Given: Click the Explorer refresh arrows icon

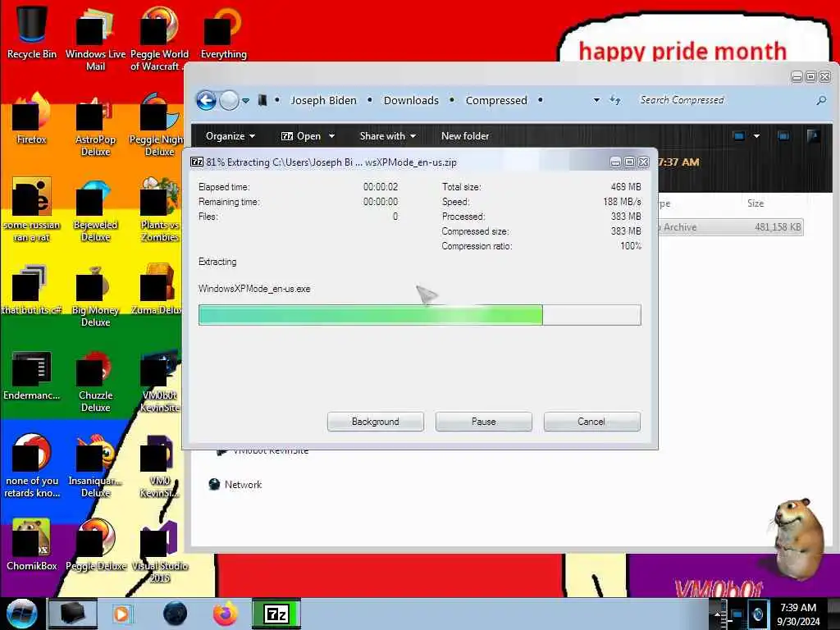Looking at the screenshot, I should pos(615,100).
